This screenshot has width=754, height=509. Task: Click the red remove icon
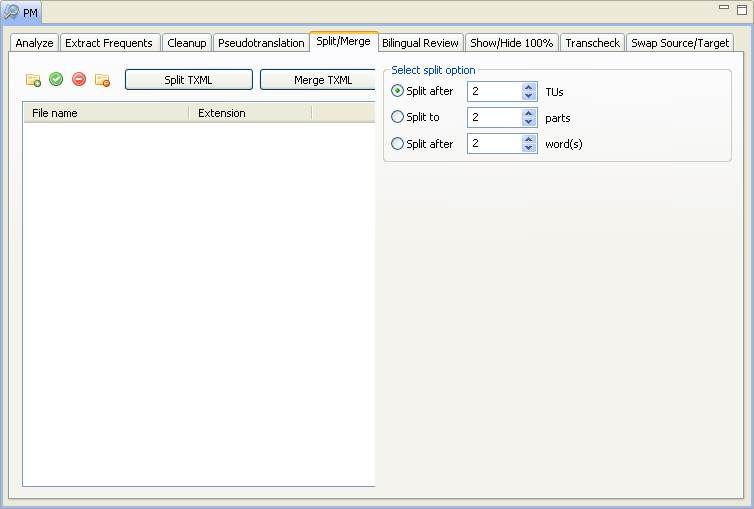pyautogui.click(x=79, y=79)
